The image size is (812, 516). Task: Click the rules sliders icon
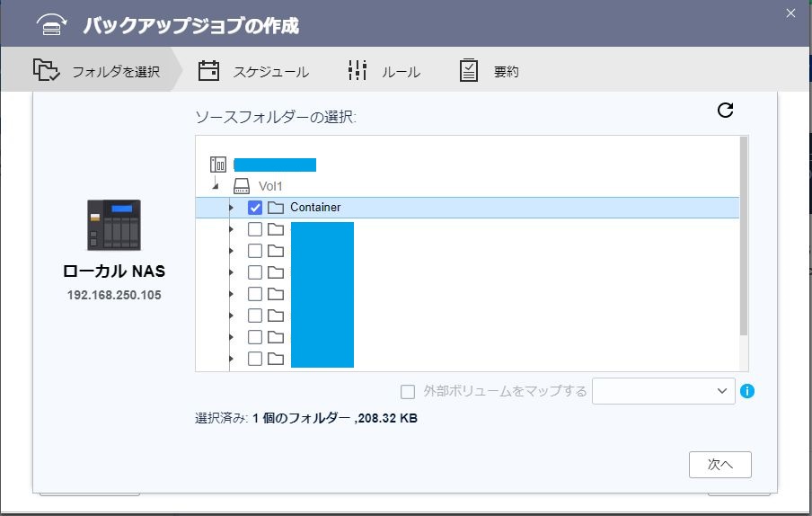click(x=357, y=70)
